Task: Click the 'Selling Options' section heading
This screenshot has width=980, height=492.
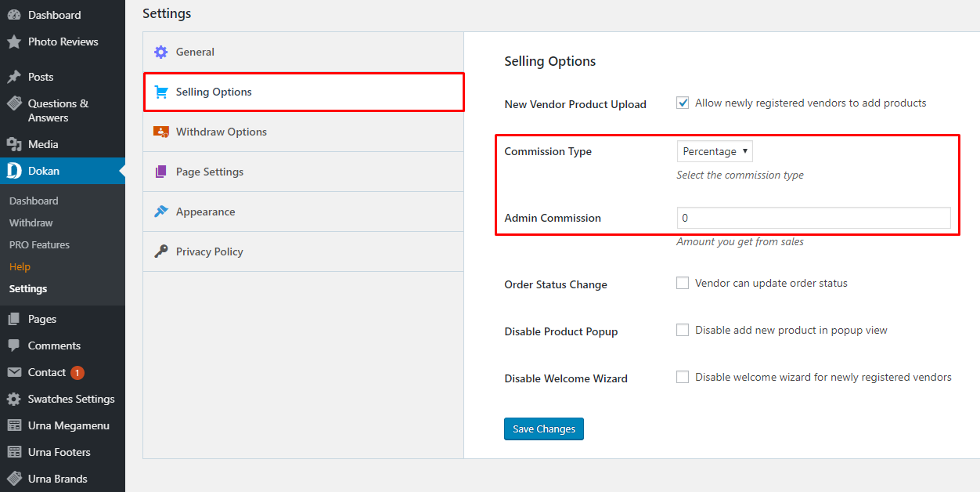Action: [x=550, y=61]
